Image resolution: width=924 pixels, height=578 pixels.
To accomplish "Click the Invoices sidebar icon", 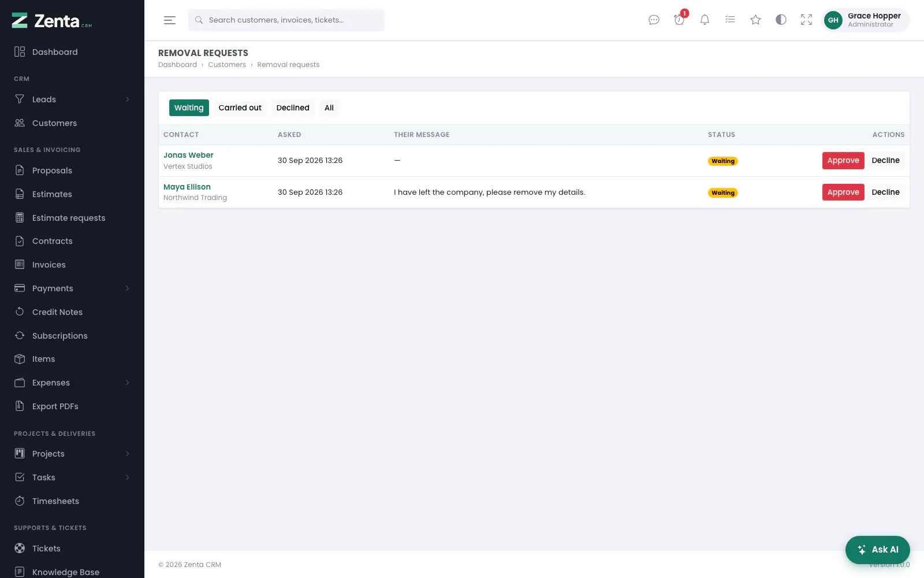I will pyautogui.click(x=20, y=265).
